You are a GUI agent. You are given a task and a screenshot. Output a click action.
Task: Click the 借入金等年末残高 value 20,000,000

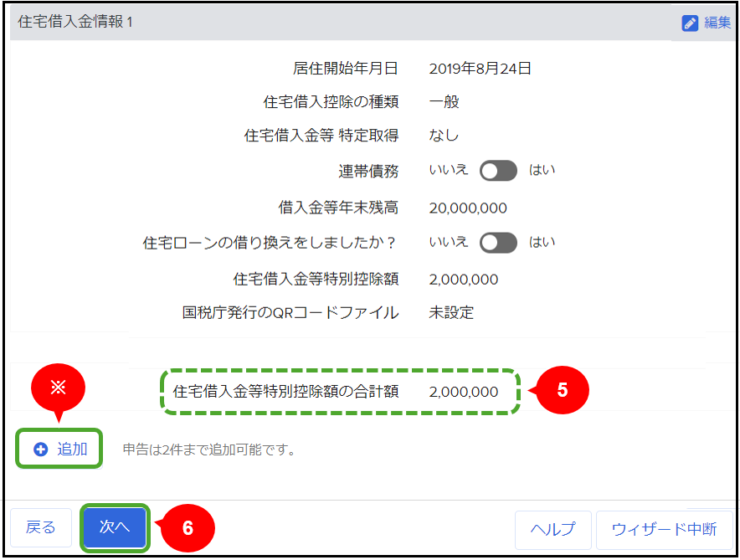point(468,208)
